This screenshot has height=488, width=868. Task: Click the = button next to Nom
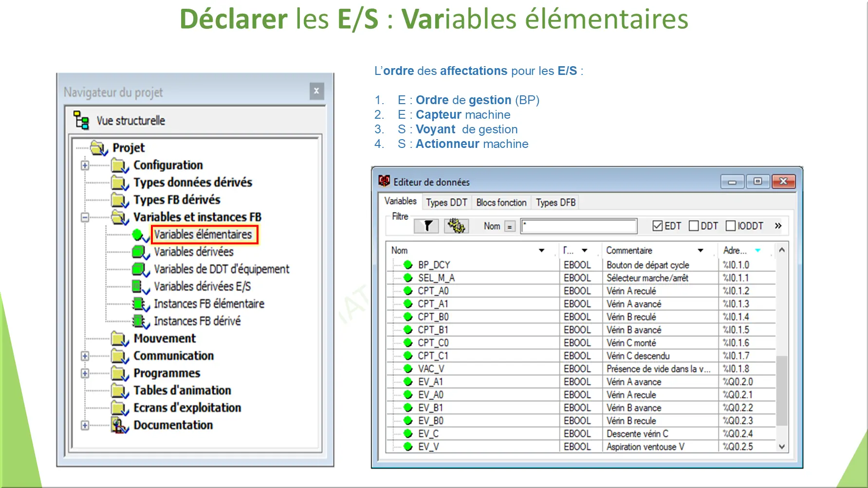509,226
